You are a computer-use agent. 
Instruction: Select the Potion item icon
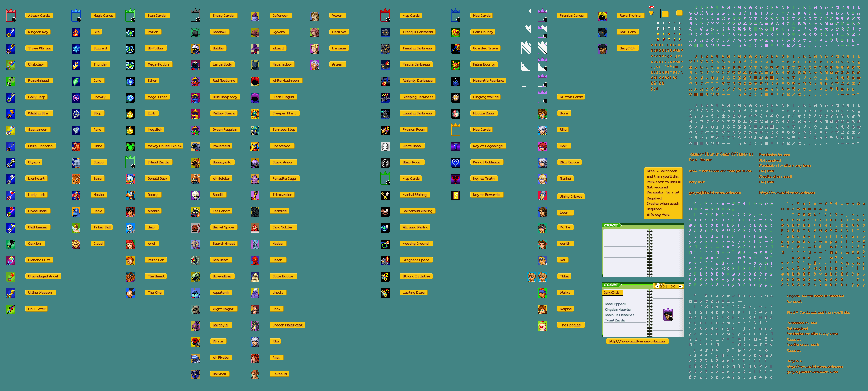(x=130, y=32)
